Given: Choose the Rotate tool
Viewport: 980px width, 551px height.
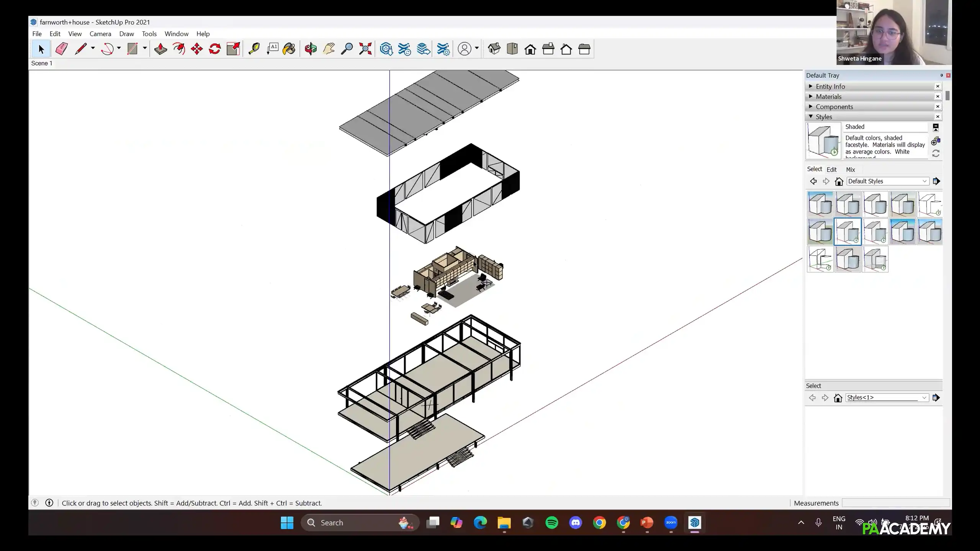Looking at the screenshot, I should pyautogui.click(x=215, y=49).
